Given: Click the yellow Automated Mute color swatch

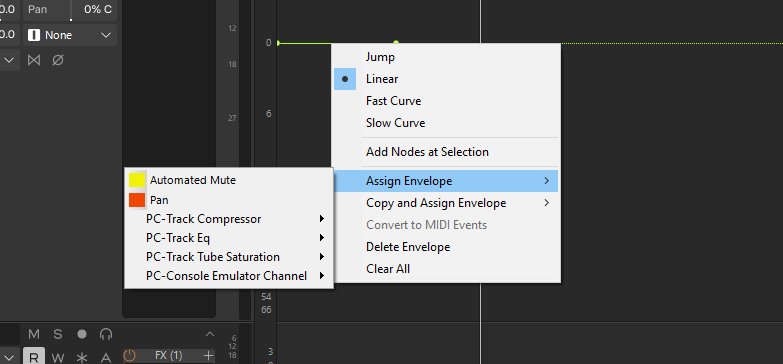Looking at the screenshot, I should [137, 180].
